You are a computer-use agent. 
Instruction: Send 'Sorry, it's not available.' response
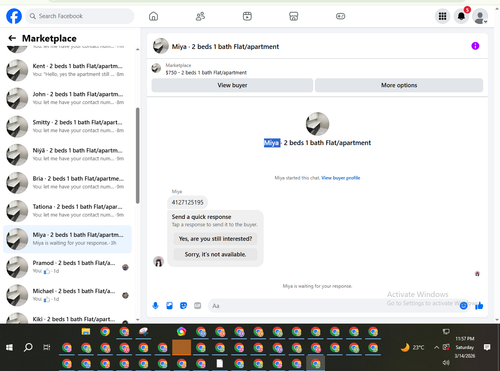click(x=215, y=254)
